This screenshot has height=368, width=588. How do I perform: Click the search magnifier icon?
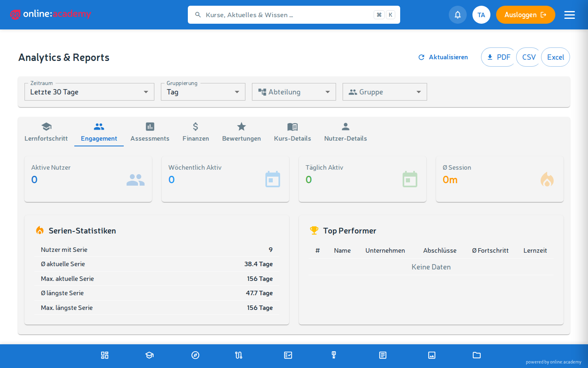(x=198, y=15)
